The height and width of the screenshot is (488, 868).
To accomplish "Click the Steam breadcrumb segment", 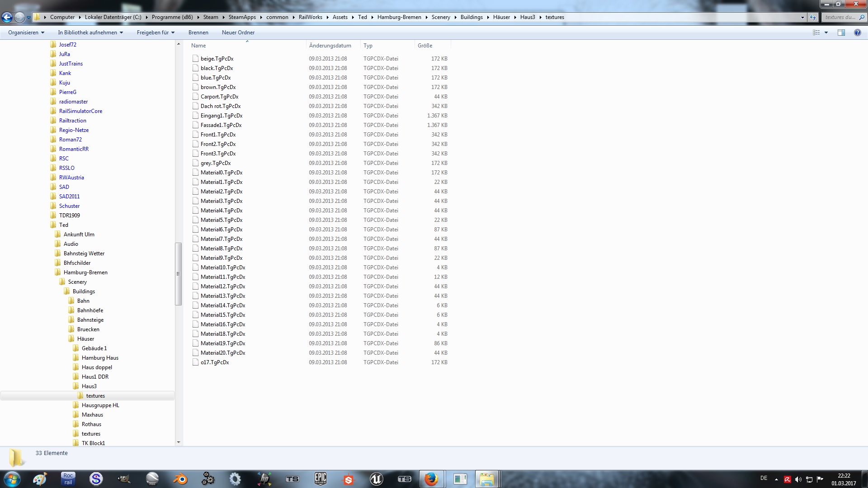I will [210, 17].
